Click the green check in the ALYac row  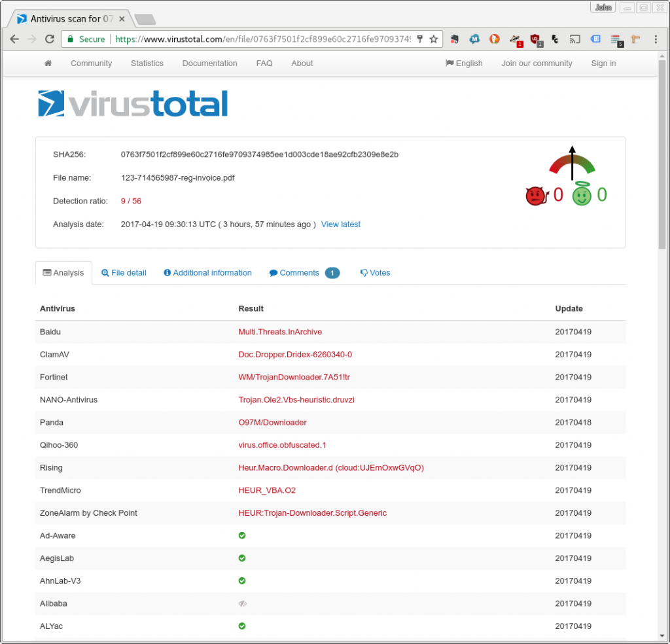tap(242, 626)
